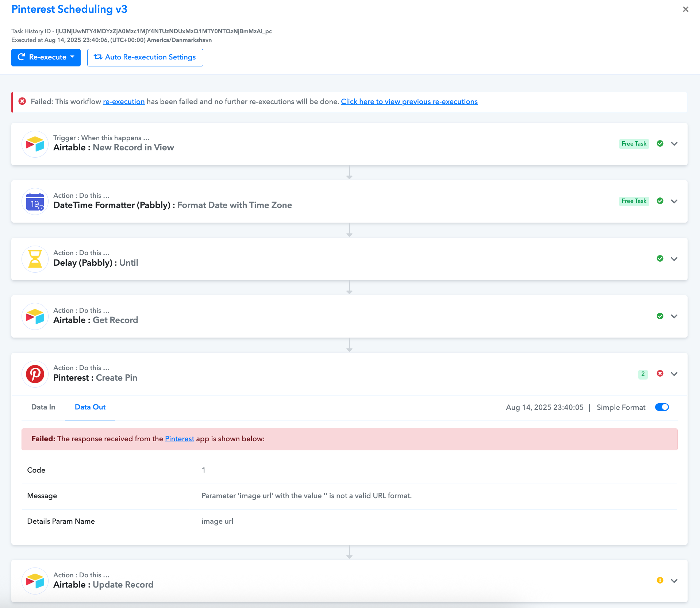Click the error message about invalid image url
Viewport: 700px width, 608px height.
[x=307, y=496]
